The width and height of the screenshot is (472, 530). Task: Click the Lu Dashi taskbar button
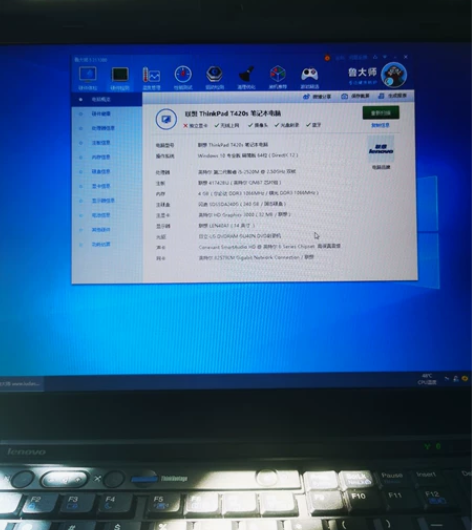click(21, 384)
